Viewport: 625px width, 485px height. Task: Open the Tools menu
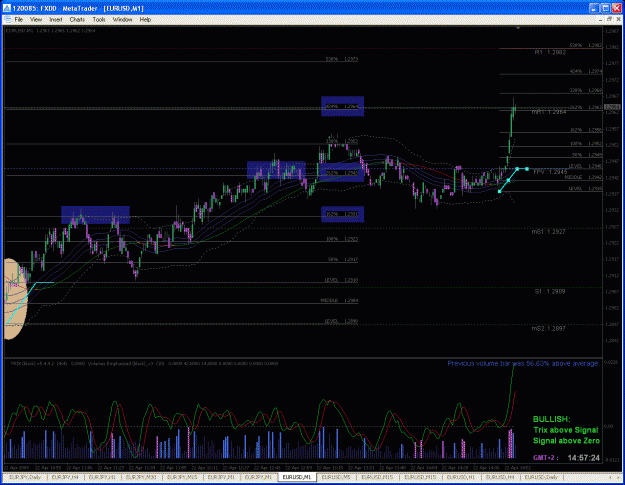(99, 20)
